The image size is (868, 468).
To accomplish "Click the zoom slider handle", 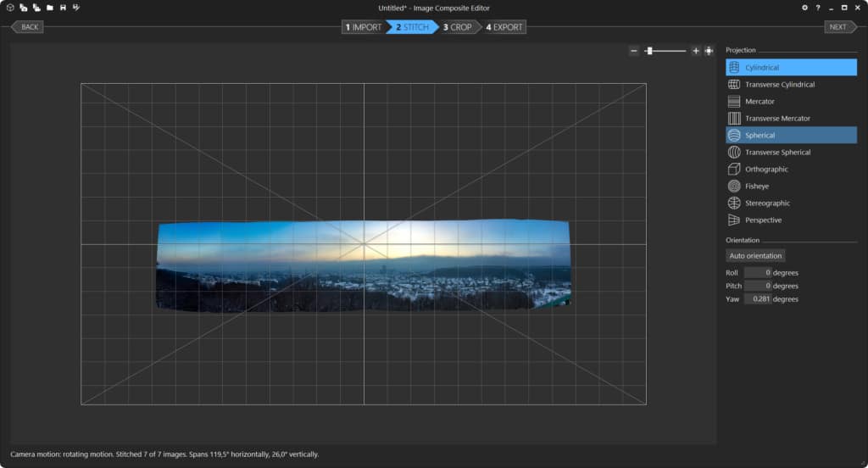I will point(649,51).
